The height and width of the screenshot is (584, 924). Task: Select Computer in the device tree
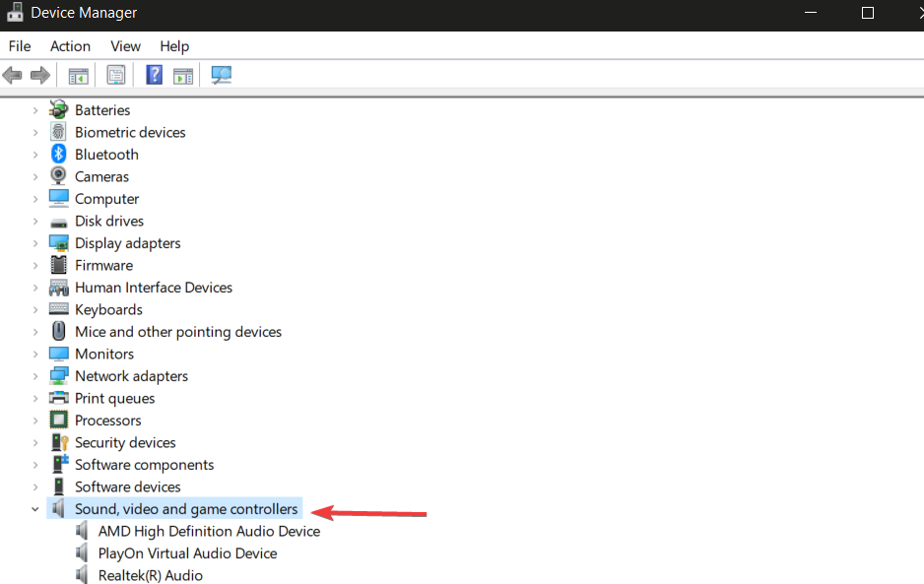click(x=106, y=199)
